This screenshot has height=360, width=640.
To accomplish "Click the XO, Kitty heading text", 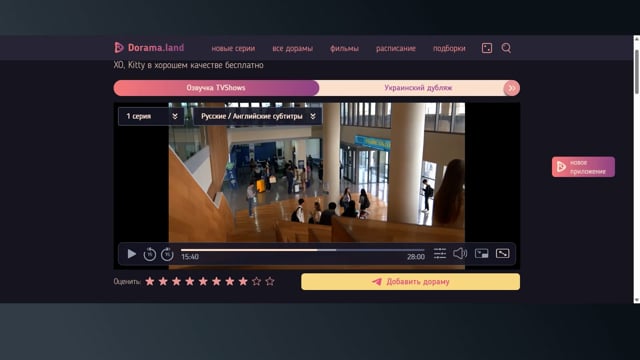I will [188, 65].
